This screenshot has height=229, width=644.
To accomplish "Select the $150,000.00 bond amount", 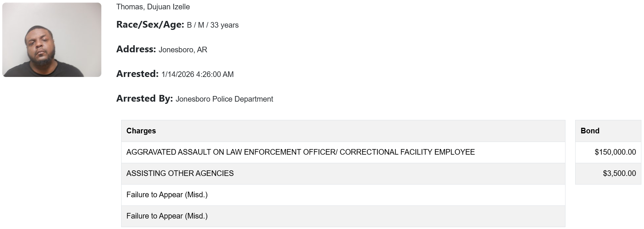I will click(615, 152).
